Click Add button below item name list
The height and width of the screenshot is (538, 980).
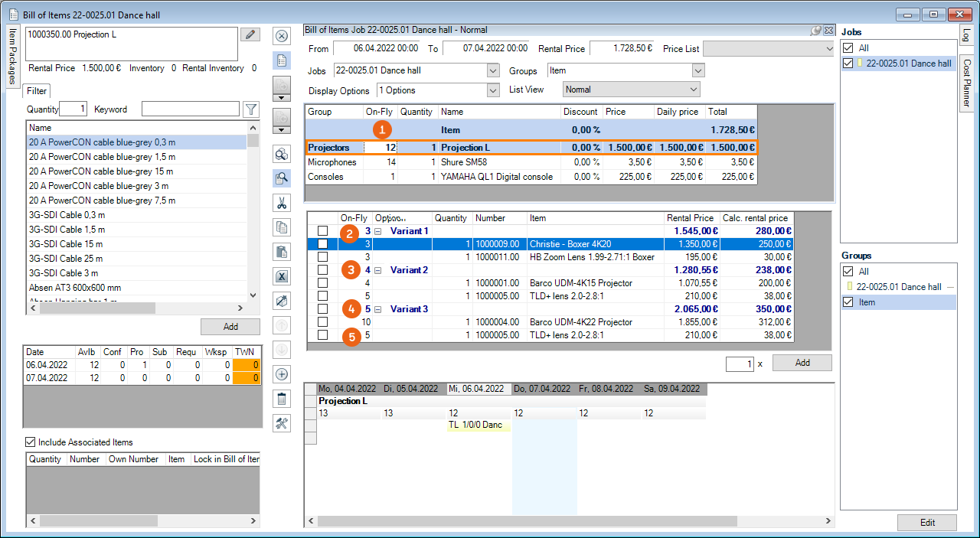[230, 327]
